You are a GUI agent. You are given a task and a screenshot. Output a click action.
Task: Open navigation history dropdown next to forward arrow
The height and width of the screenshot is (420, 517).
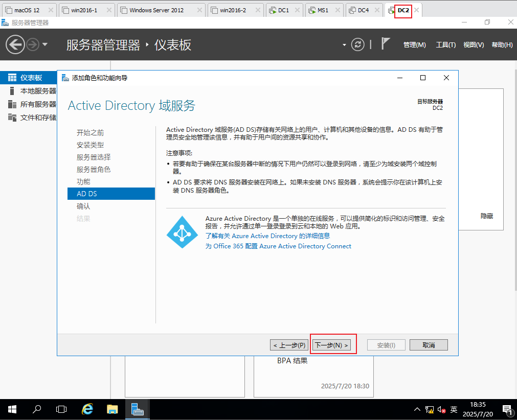(x=45, y=44)
